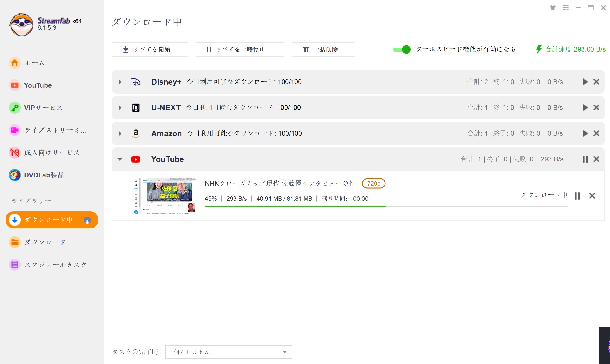This screenshot has height=364, width=610.
Task: Start the U-NEXT group downloads
Action: 585,108
